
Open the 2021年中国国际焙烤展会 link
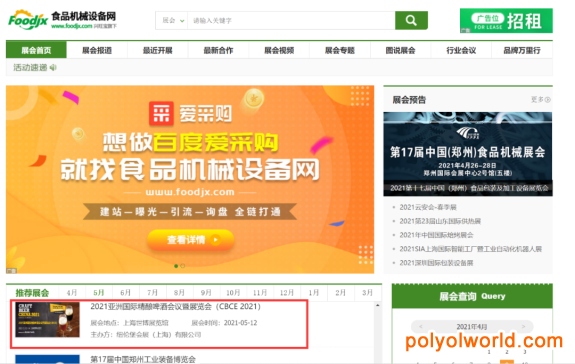(x=436, y=235)
